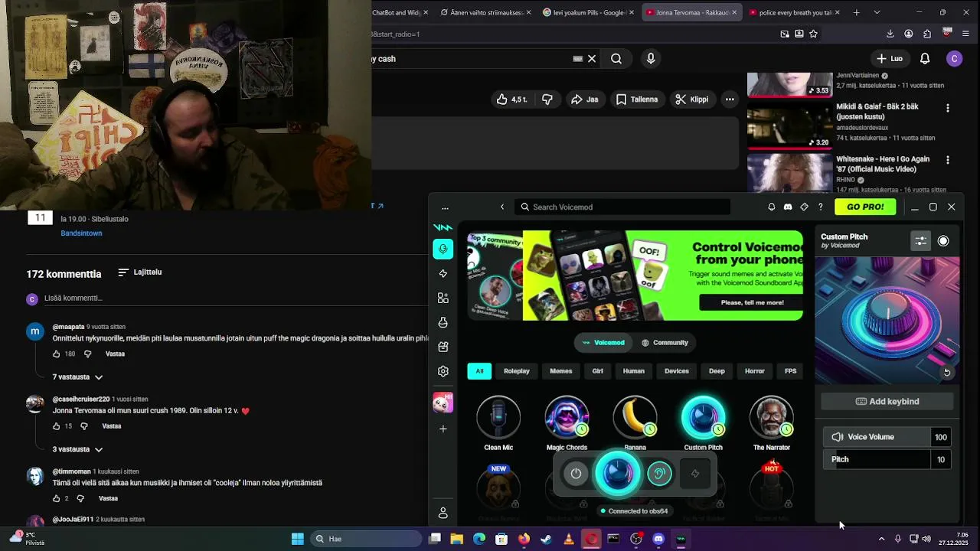This screenshot has height=551, width=980.
Task: Toggle the hear myself ear button
Action: click(x=659, y=474)
